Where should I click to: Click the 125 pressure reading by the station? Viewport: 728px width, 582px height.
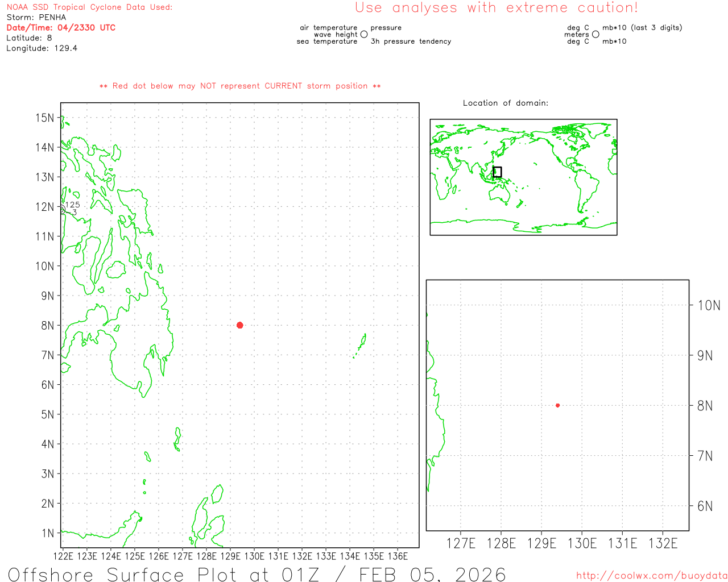coord(73,205)
